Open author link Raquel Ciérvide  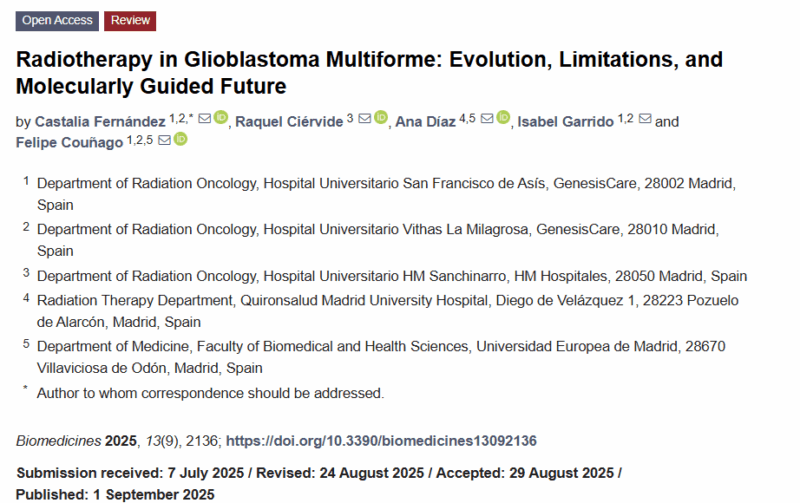tap(289, 121)
